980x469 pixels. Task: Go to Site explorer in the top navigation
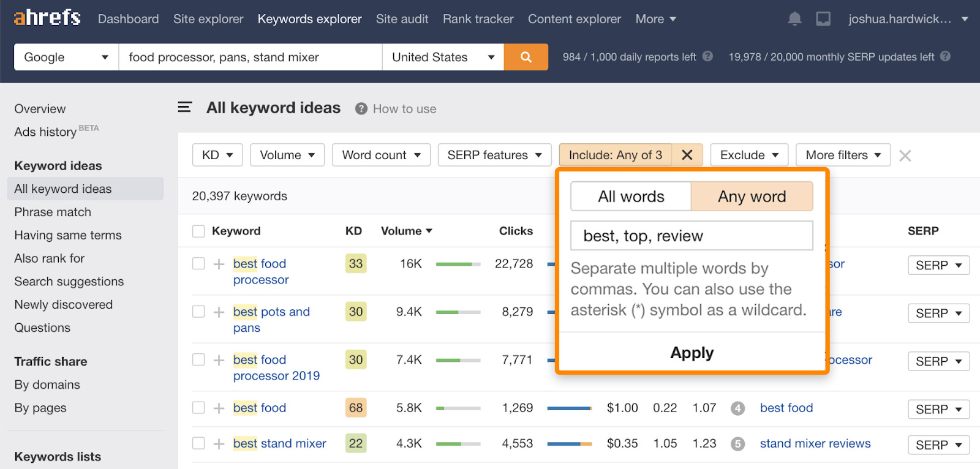208,19
